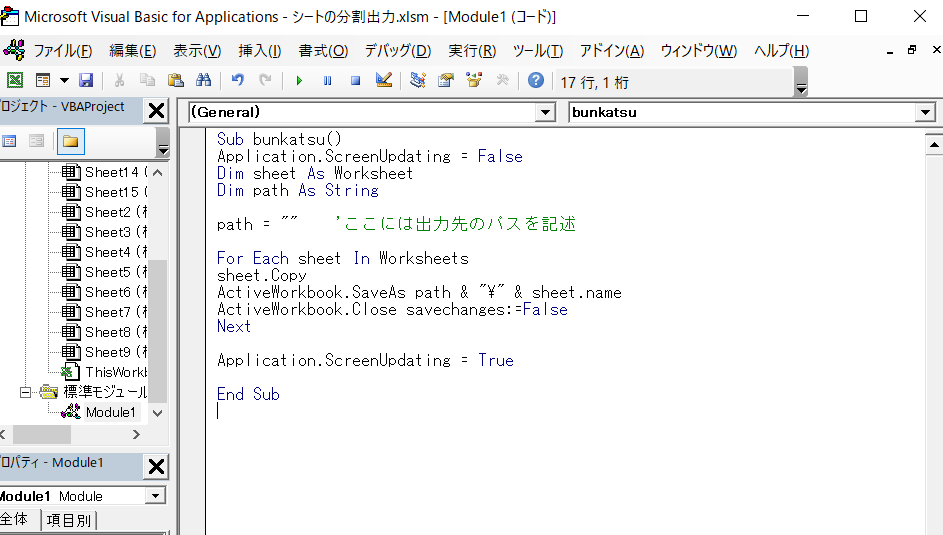Screen dimensions: 943x535
Task: Open the Insert object dropdown arrow
Action: click(x=64, y=80)
